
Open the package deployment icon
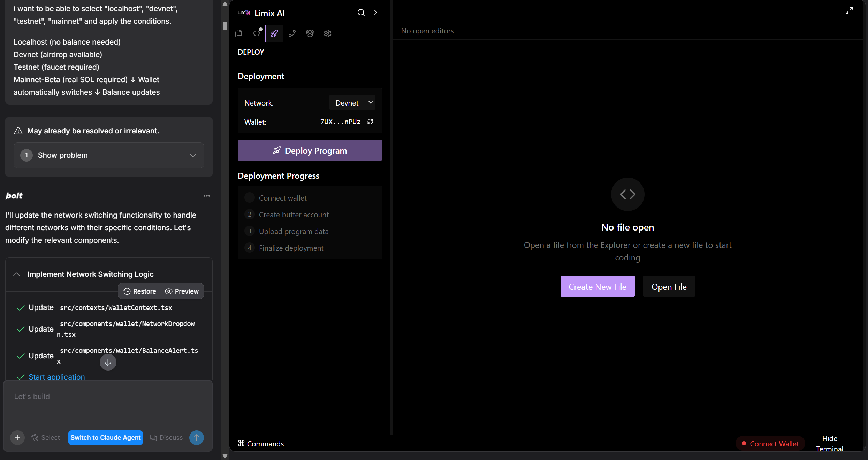pyautogui.click(x=310, y=33)
